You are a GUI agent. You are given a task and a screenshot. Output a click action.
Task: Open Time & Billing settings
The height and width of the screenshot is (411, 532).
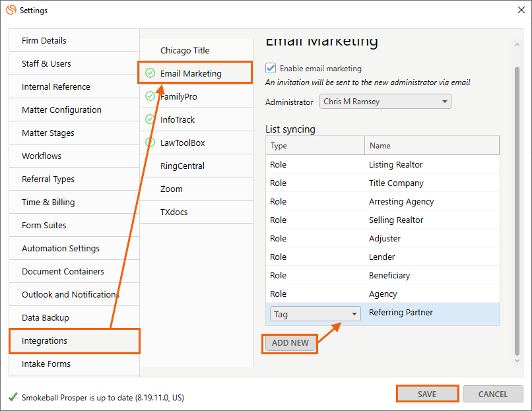(75, 202)
